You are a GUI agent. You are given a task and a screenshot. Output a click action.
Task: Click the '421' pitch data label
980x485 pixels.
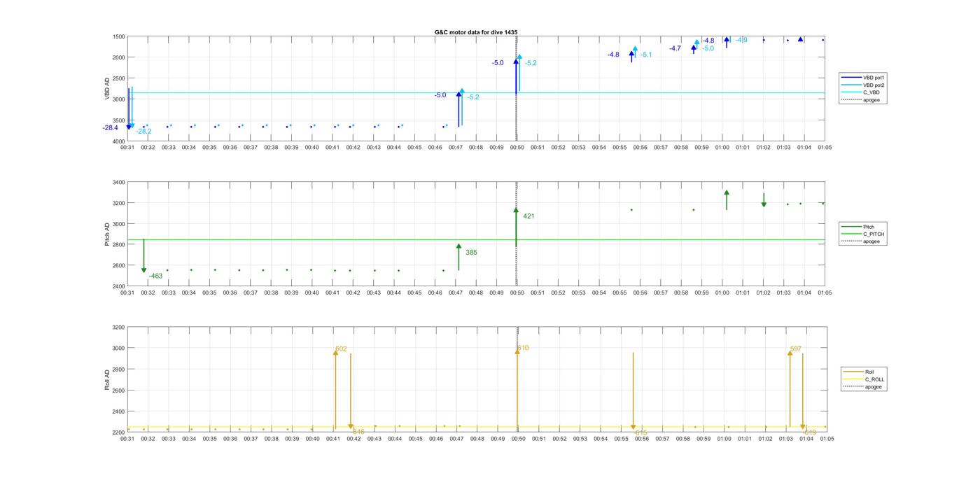528,216
